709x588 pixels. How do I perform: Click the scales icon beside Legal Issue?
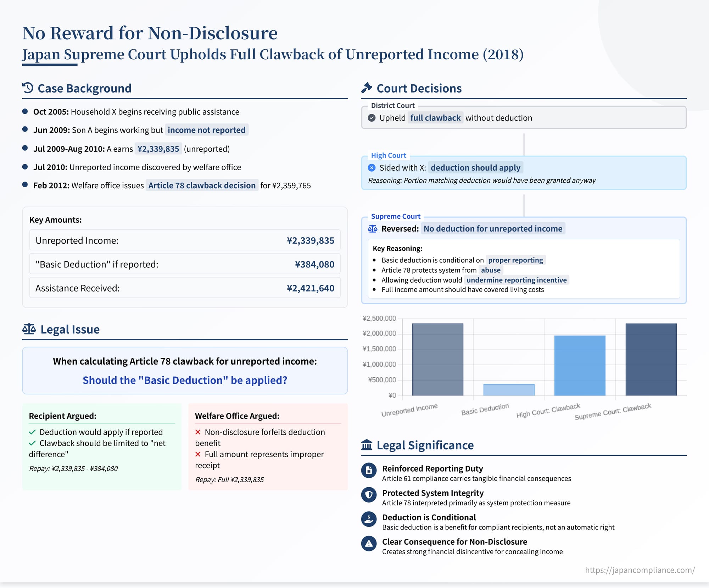pos(29,329)
